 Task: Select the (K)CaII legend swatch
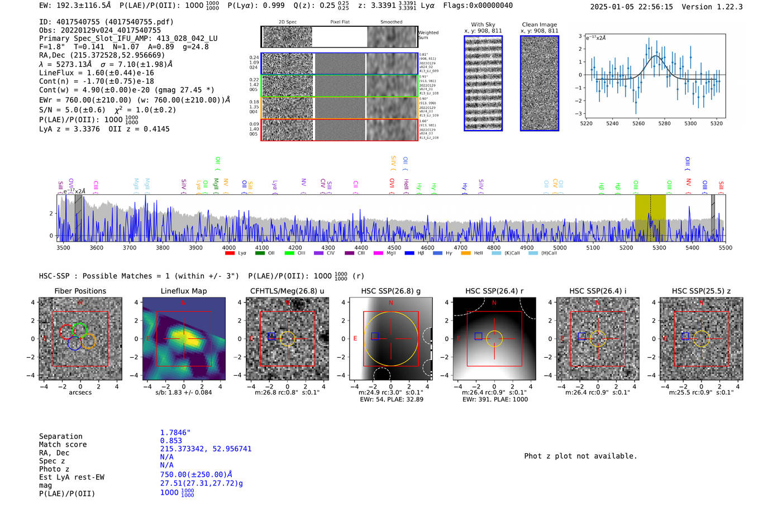[497, 253]
